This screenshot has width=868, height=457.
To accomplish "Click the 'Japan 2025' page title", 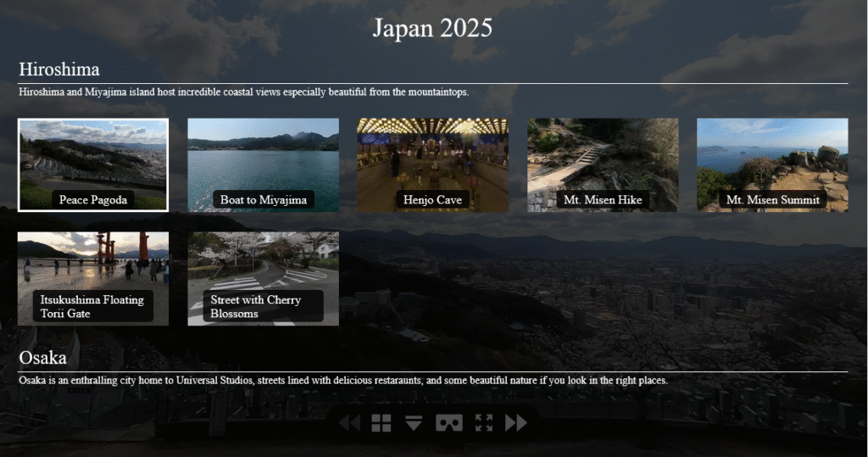I will click(x=432, y=28).
